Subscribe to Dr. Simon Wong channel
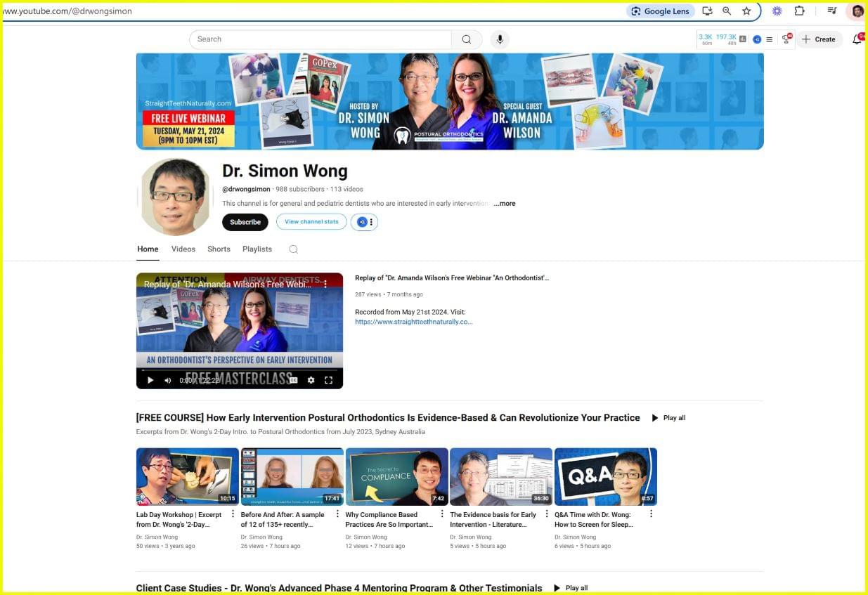Viewport: 868px width, 595px height. (x=245, y=222)
